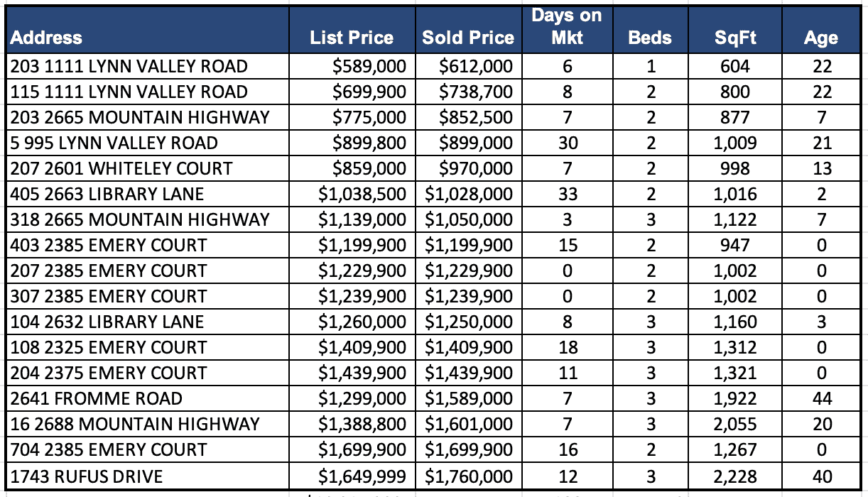This screenshot has height=497, width=868.
Task: Select the List Price column header
Action: pos(352,38)
